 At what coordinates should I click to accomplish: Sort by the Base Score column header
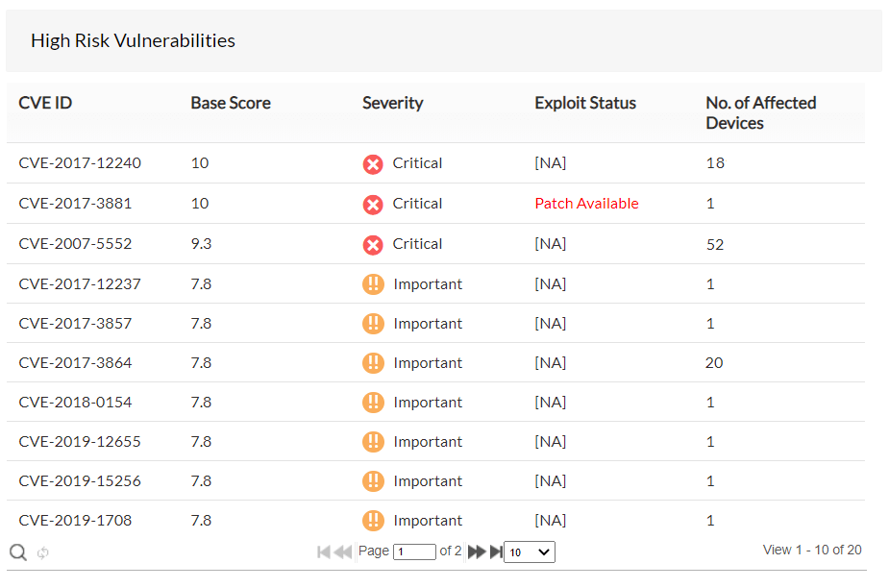coord(230,103)
